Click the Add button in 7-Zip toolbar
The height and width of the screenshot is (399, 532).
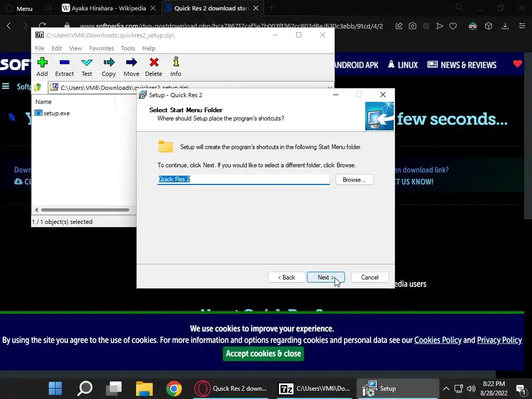point(42,67)
